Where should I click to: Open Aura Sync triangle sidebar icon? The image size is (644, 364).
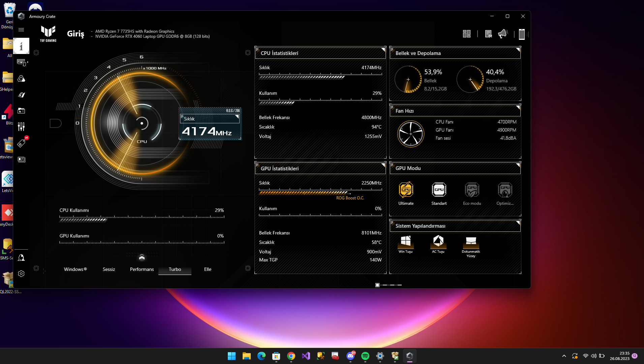[x=21, y=79]
